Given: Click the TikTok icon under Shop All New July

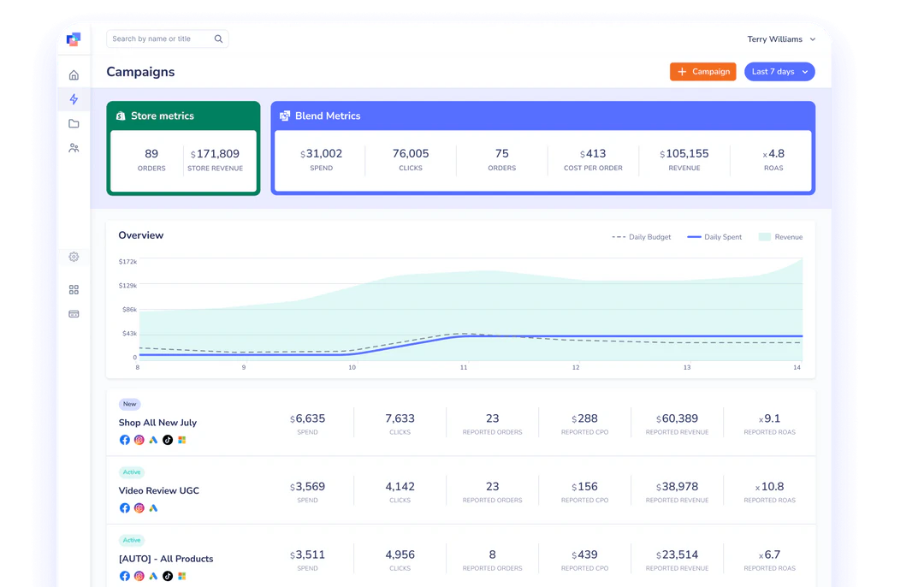Looking at the screenshot, I should (x=168, y=440).
